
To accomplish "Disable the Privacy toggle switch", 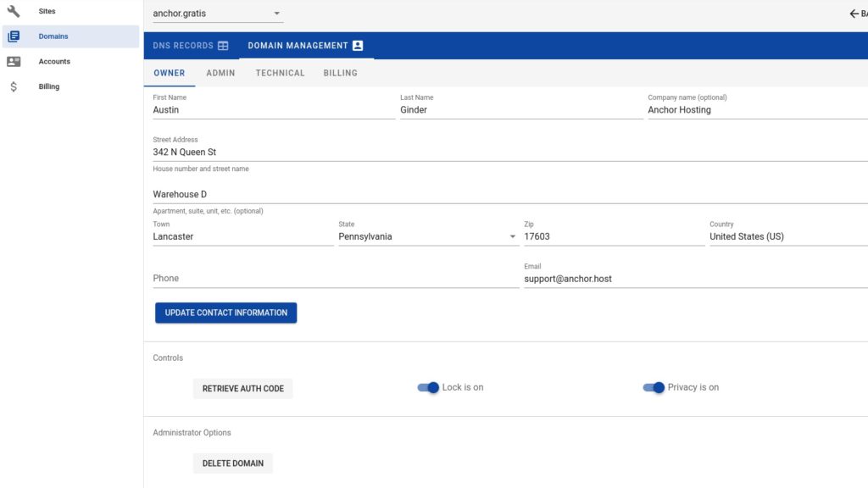I will 654,387.
